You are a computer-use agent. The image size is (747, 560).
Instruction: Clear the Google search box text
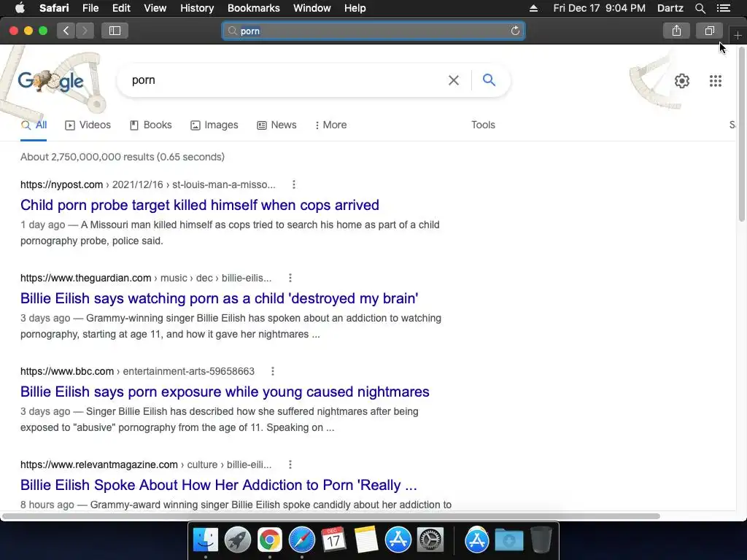click(454, 80)
